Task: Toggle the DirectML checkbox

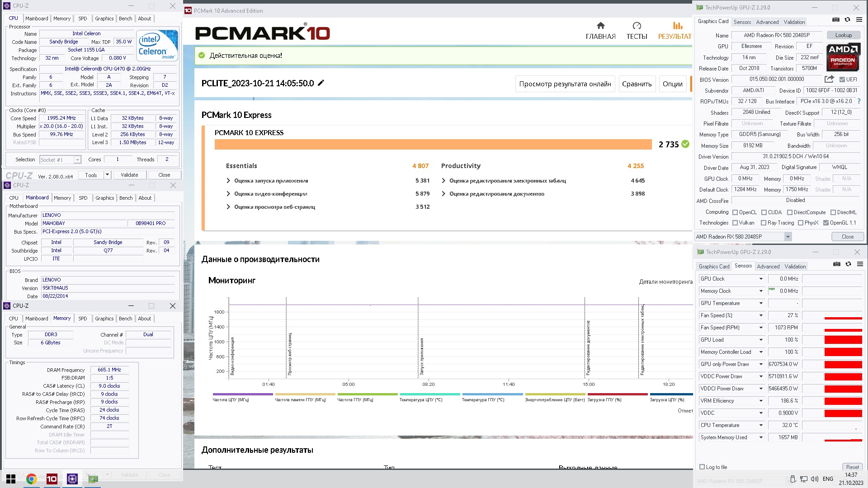Action: [833, 212]
